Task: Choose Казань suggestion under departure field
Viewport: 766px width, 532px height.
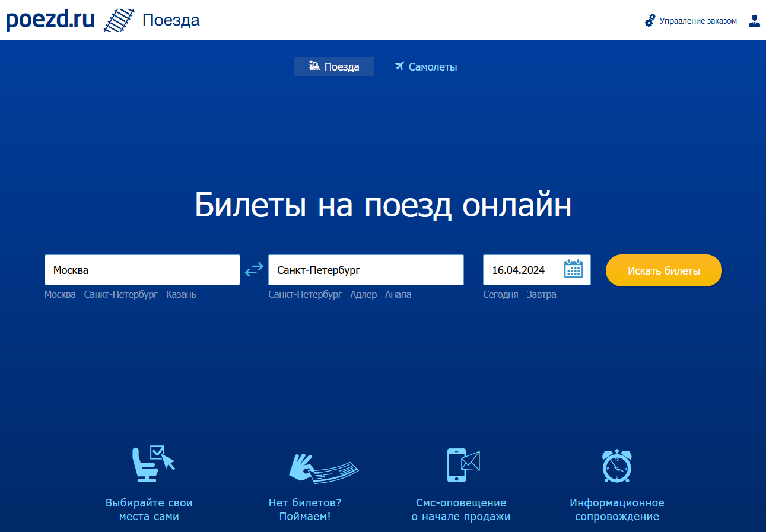Action: tap(181, 295)
